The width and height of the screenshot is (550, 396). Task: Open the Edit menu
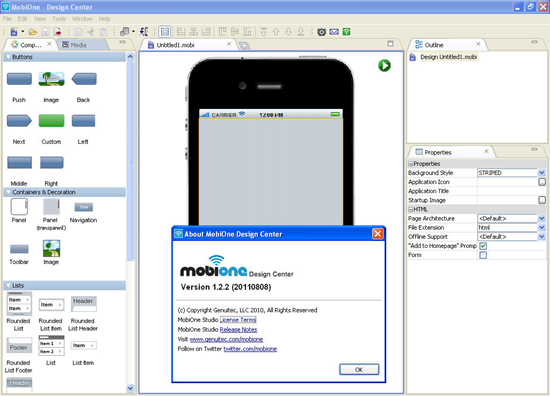point(22,19)
